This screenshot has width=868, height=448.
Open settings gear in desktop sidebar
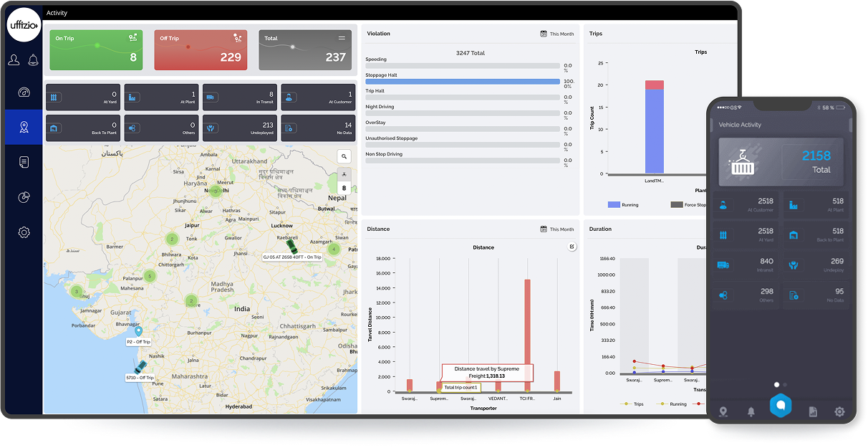pos(24,232)
